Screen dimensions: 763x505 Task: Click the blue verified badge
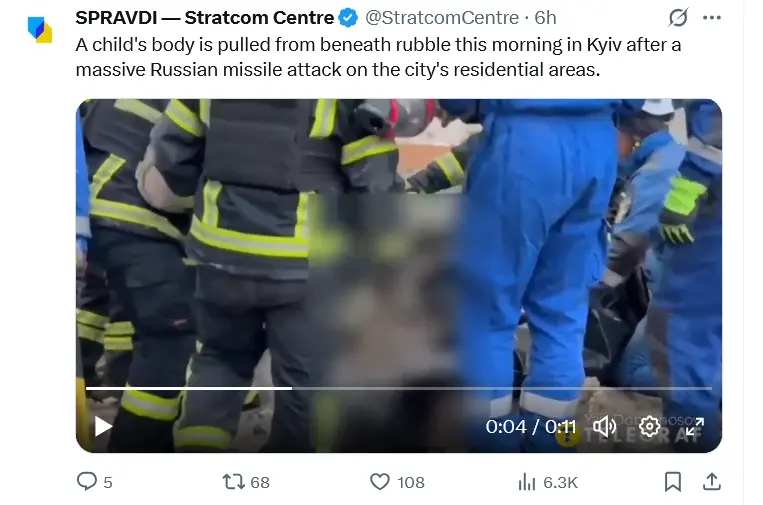348,18
